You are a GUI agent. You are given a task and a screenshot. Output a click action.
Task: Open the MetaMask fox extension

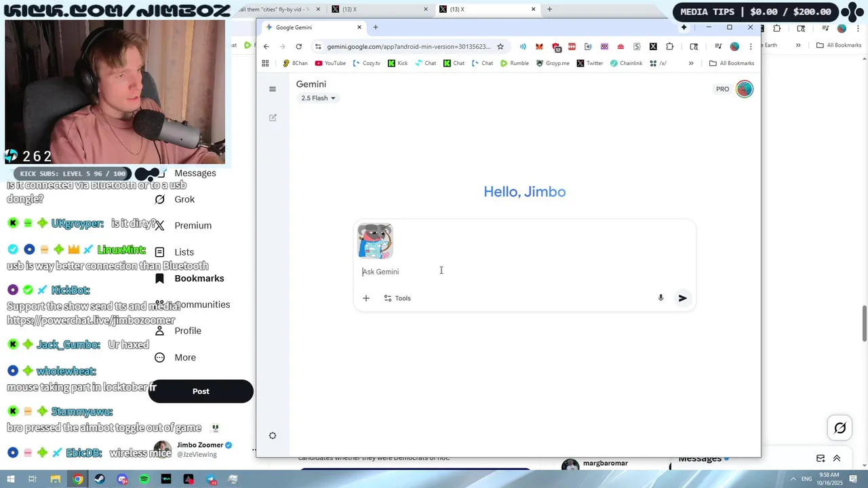539,47
